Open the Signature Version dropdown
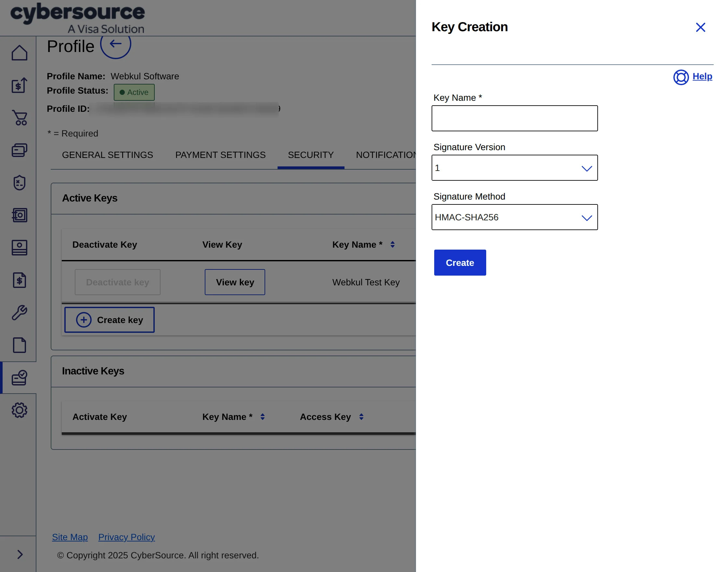The image size is (728, 572). 514,168
